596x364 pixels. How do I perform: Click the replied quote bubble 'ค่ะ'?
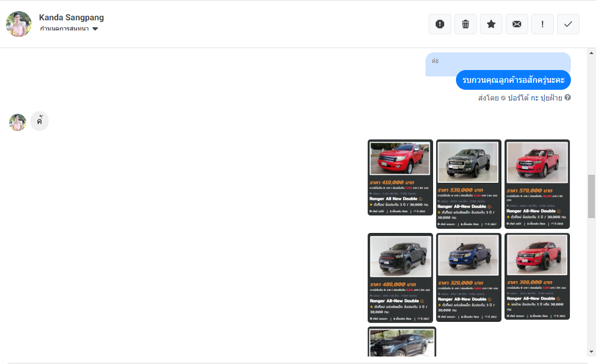click(498, 61)
